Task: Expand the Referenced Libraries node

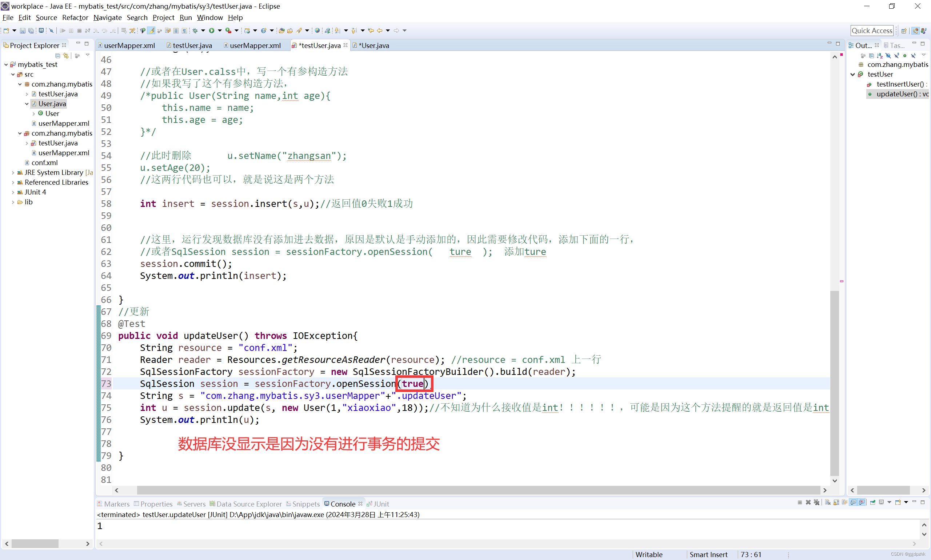Action: 13,182
